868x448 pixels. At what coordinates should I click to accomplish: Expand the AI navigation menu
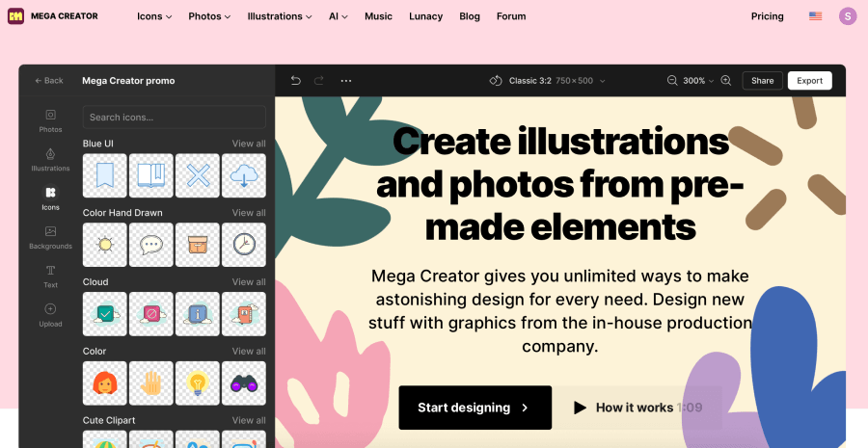tap(339, 16)
